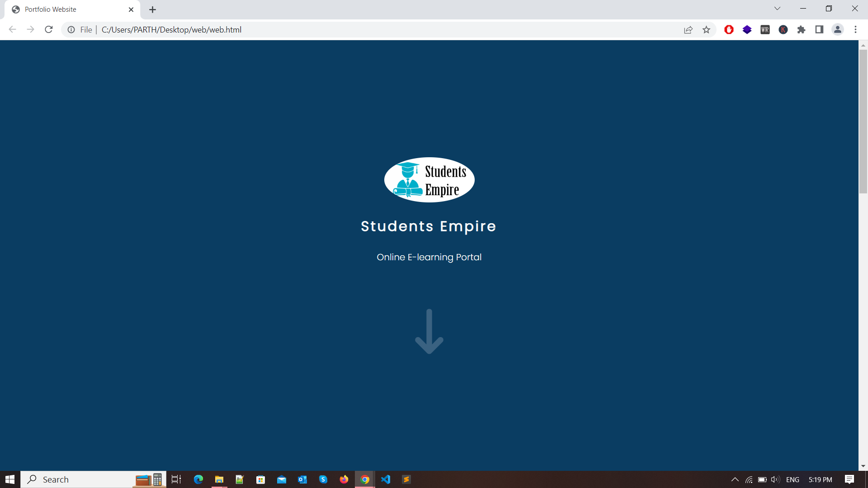The image size is (868, 488).
Task: Click the down arrow scroll icon
Action: [429, 332]
